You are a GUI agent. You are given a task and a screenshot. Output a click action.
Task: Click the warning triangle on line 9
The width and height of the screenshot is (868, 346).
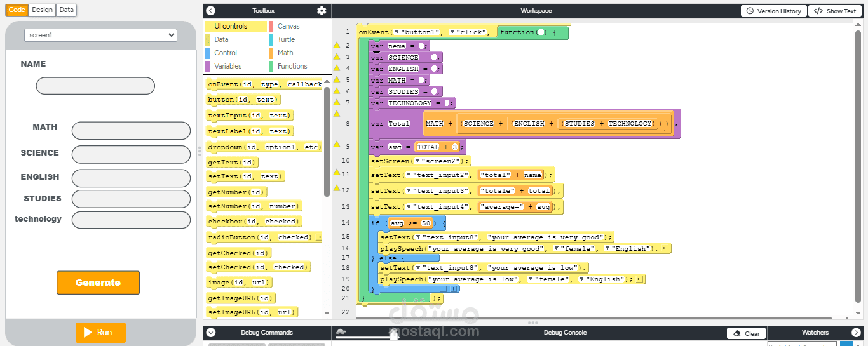coord(337,145)
